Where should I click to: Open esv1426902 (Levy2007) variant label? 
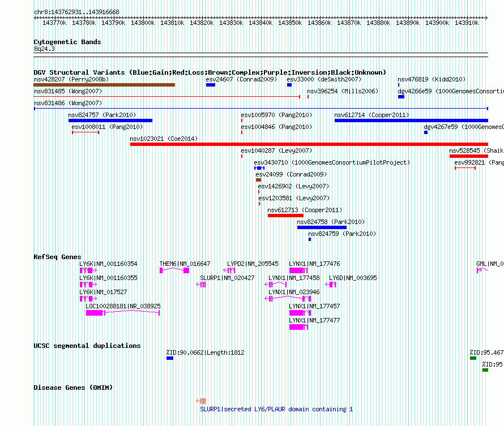click(x=293, y=186)
